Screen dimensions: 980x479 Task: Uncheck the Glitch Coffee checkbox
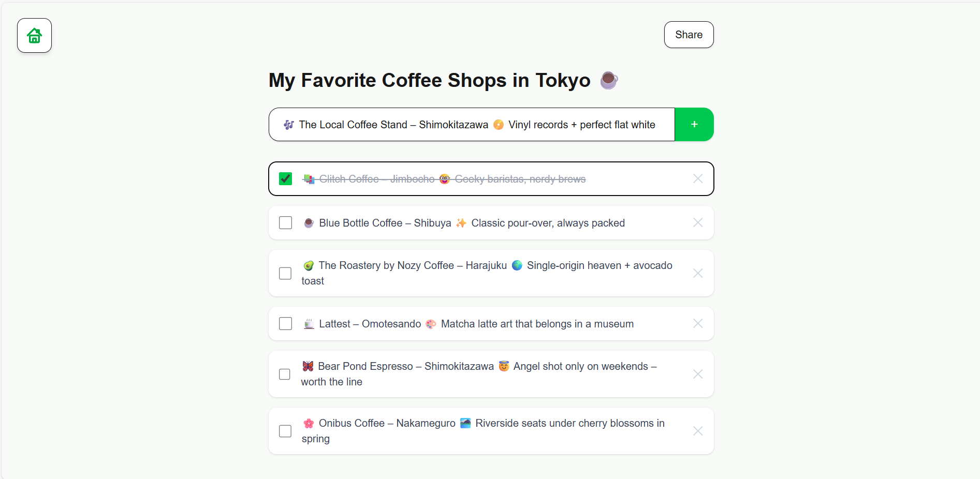coord(286,179)
